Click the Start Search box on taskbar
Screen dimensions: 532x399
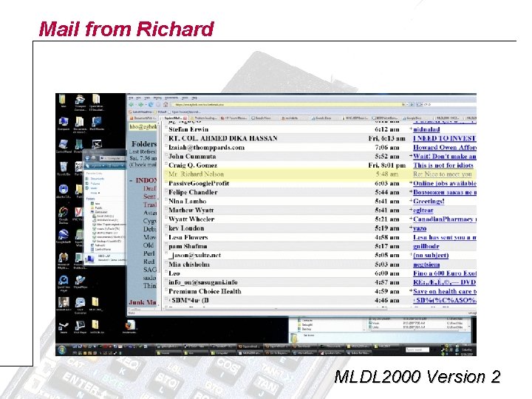pyautogui.click(x=417, y=349)
